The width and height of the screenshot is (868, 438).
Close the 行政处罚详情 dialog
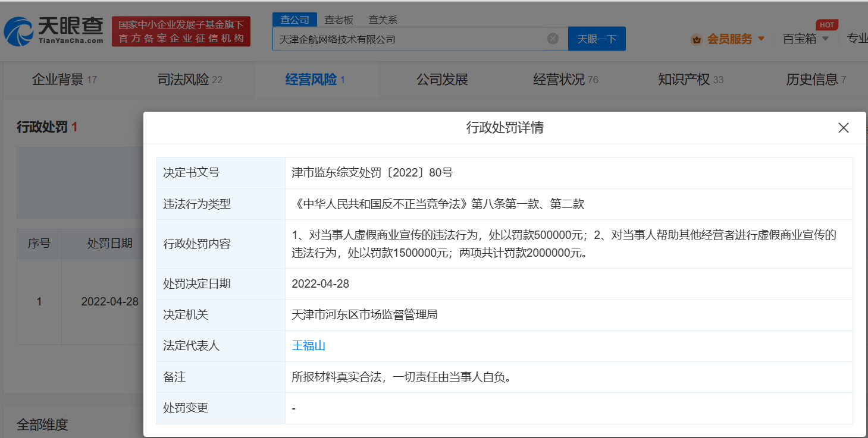[x=843, y=127]
